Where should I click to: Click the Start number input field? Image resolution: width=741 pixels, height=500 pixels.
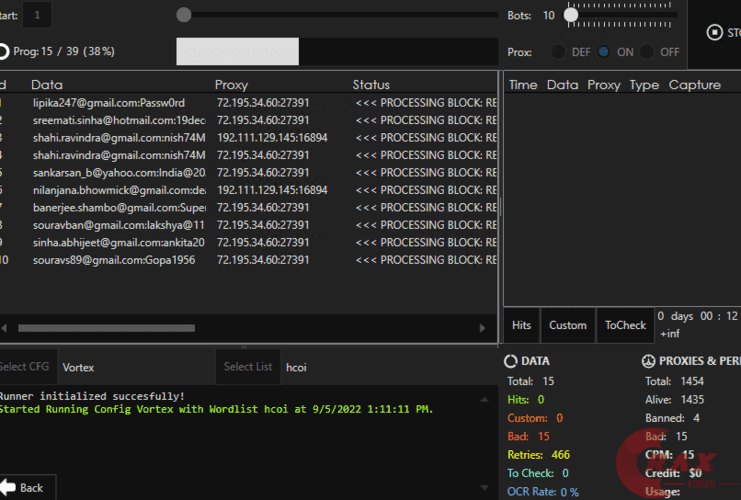39,15
